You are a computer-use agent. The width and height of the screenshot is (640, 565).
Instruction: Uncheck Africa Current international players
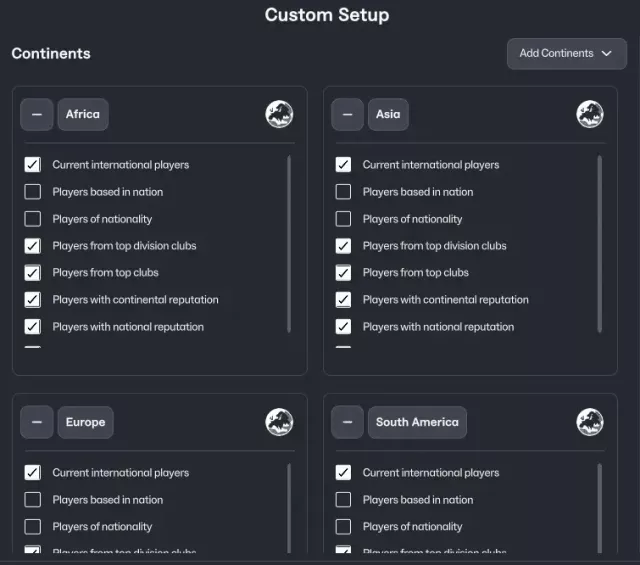pos(33,165)
